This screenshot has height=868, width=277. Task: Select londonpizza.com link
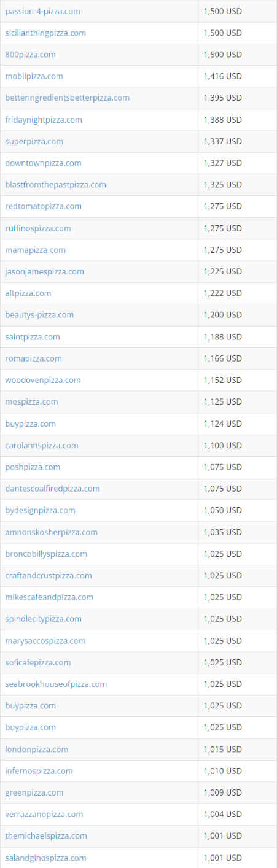point(37,750)
